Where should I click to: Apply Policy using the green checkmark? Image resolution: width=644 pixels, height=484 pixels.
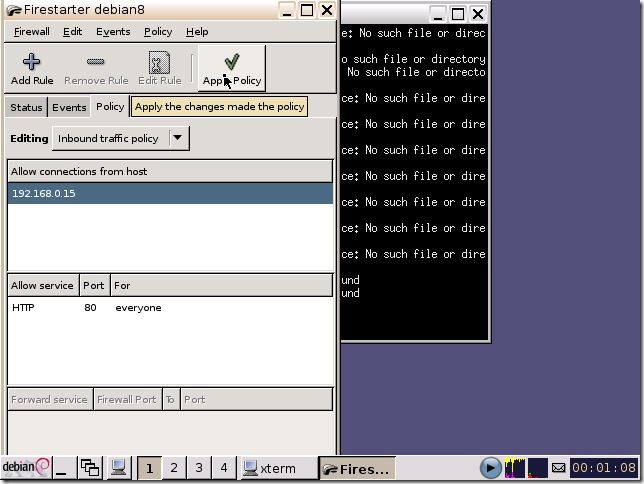(x=232, y=62)
